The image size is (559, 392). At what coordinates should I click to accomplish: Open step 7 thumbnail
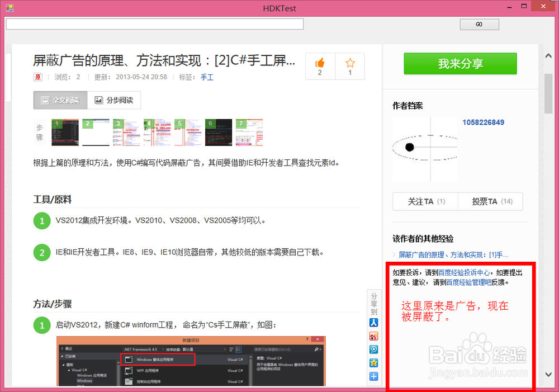click(x=249, y=133)
